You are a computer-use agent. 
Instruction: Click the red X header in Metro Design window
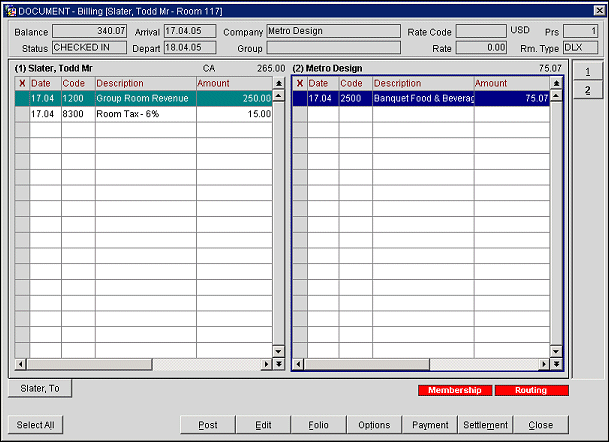click(x=299, y=83)
